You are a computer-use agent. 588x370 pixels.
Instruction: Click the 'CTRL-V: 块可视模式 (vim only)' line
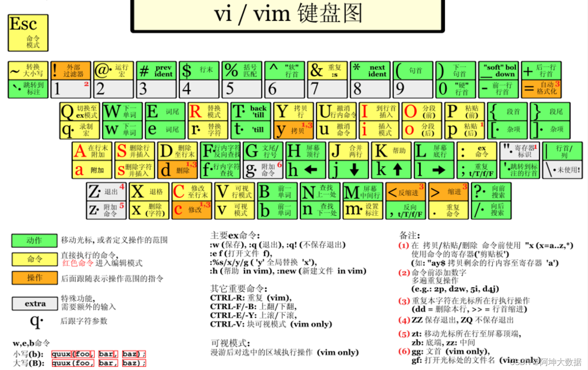(271, 324)
